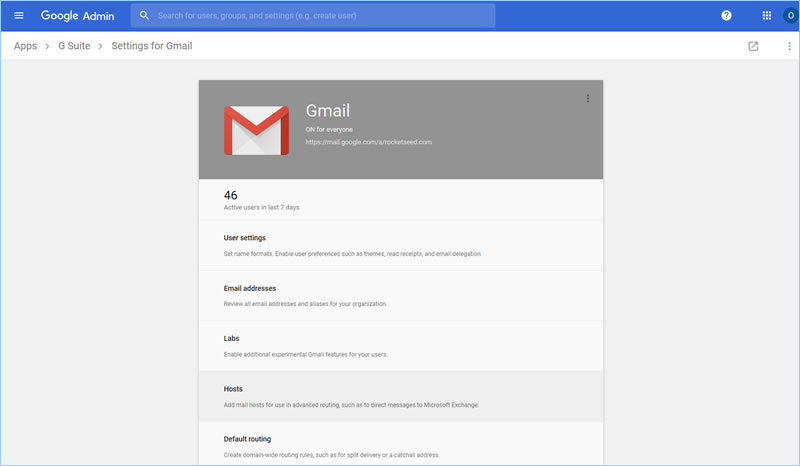Focus the search users and settings field
Image resolution: width=800 pixels, height=466 pixels.
pos(313,15)
